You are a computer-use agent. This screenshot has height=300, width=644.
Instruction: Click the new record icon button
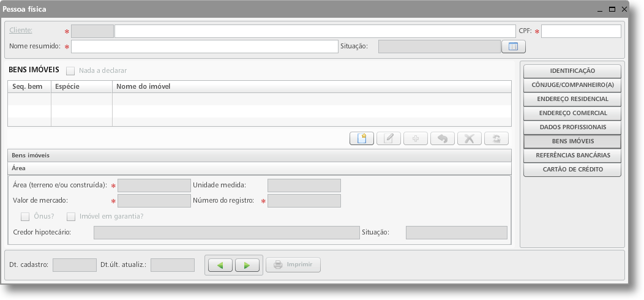coord(361,138)
